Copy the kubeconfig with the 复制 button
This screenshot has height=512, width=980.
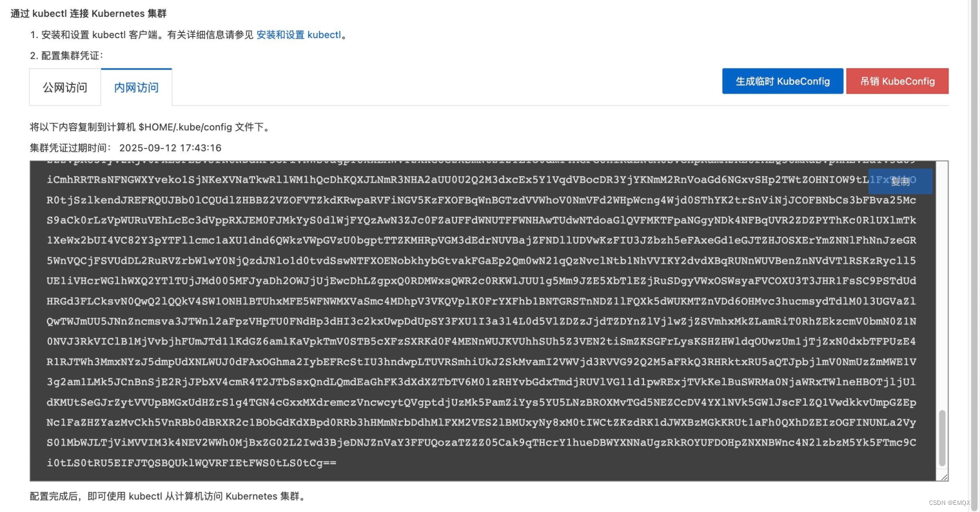coord(900,181)
